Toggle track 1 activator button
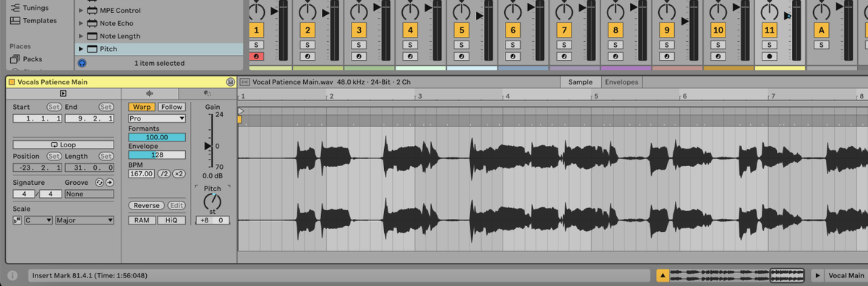The image size is (868, 286). 256,30
